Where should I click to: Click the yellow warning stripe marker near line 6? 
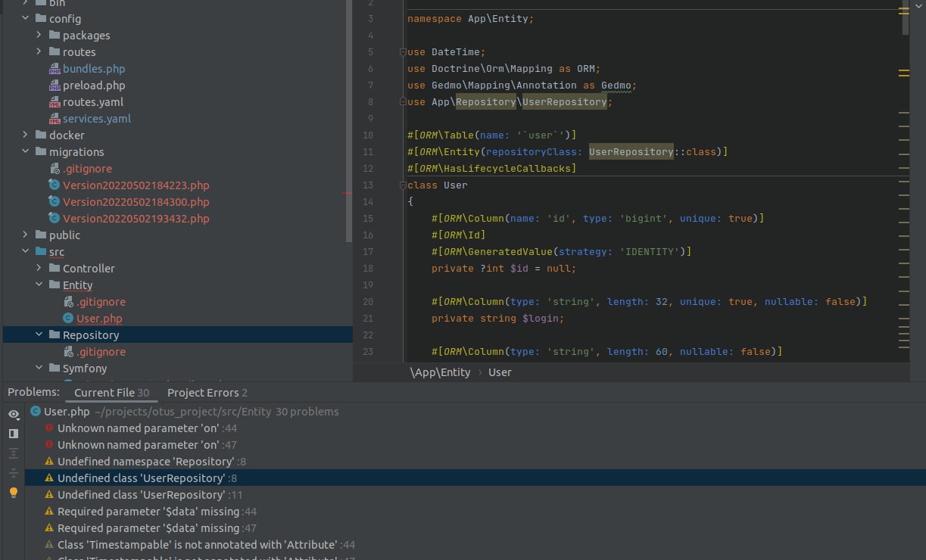[x=903, y=73]
